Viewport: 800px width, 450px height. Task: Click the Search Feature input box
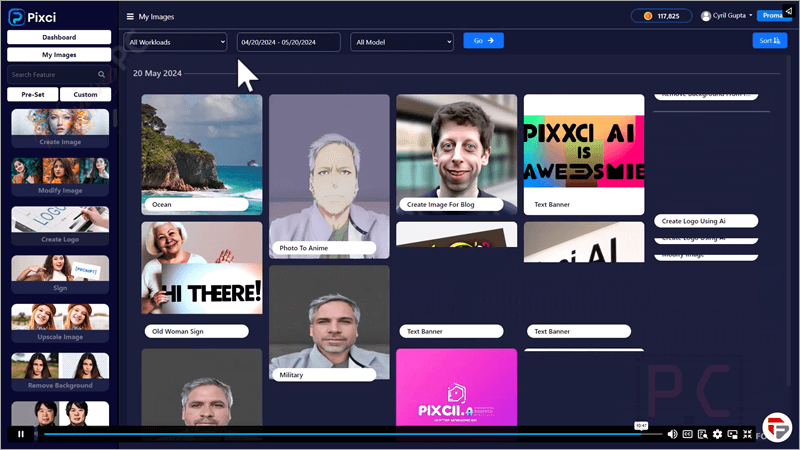(59, 74)
